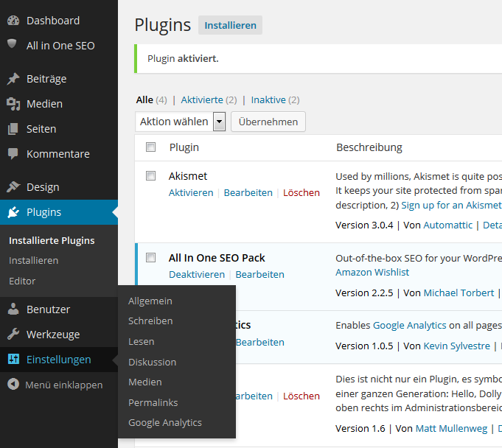Click the Dashboard gauge icon

point(13,21)
